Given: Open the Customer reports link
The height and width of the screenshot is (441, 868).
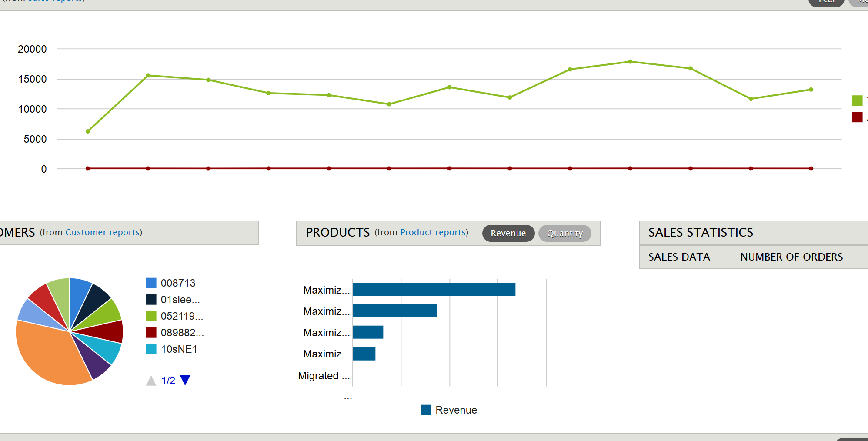Looking at the screenshot, I should 103,232.
